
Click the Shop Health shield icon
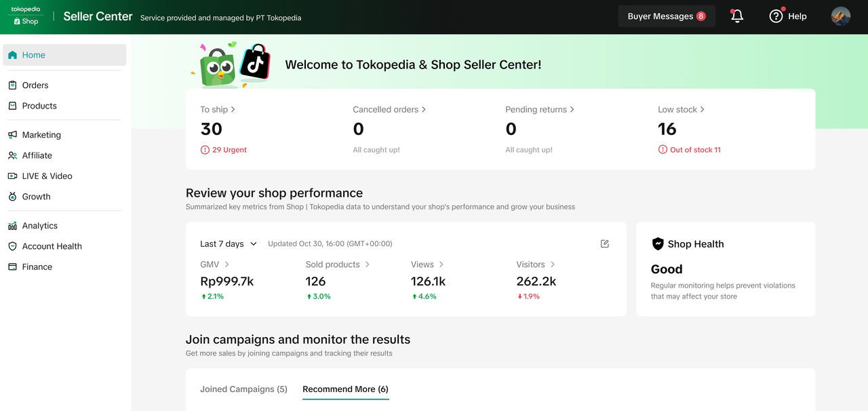[657, 244]
